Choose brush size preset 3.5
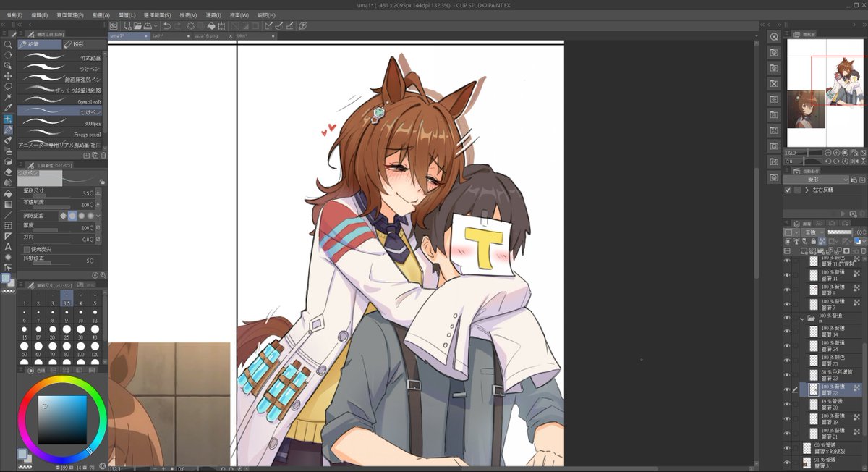Image resolution: width=868 pixels, height=472 pixels. 67,298
